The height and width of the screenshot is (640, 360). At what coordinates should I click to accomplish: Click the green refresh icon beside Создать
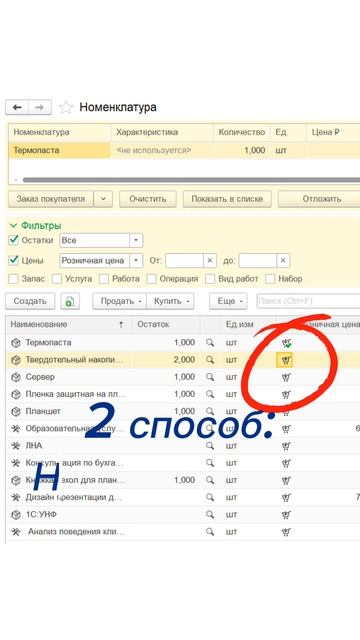pyautogui.click(x=70, y=301)
